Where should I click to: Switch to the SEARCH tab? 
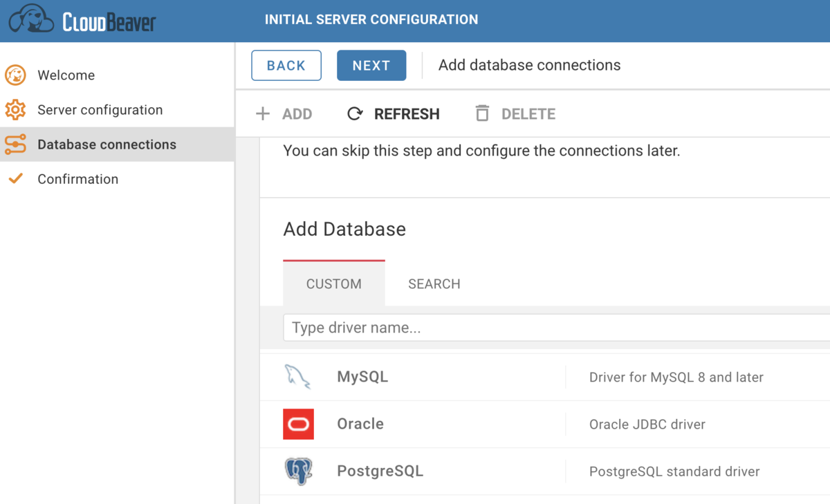434,284
